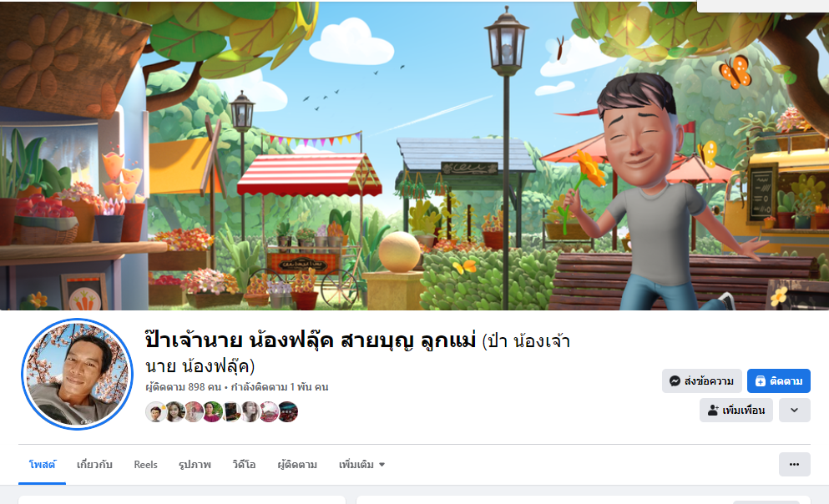The height and width of the screenshot is (504, 829).
Task: Open the cover photo with flower market
Action: [x=414, y=155]
